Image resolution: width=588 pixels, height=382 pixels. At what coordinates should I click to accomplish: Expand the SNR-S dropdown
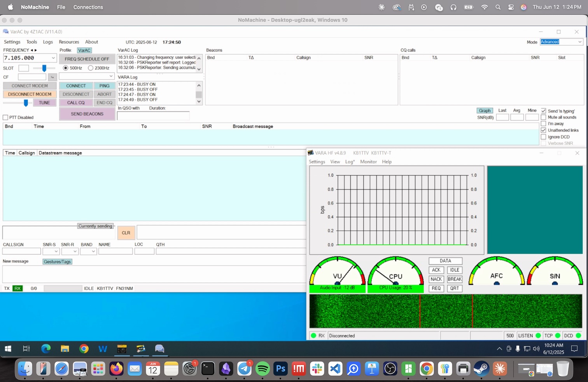[x=56, y=252]
